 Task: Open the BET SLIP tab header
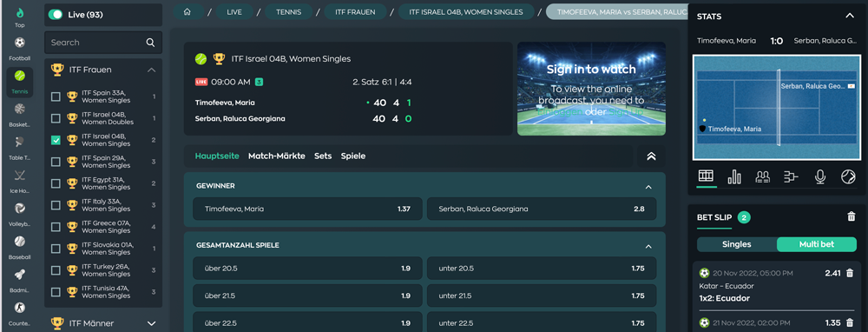click(x=714, y=217)
